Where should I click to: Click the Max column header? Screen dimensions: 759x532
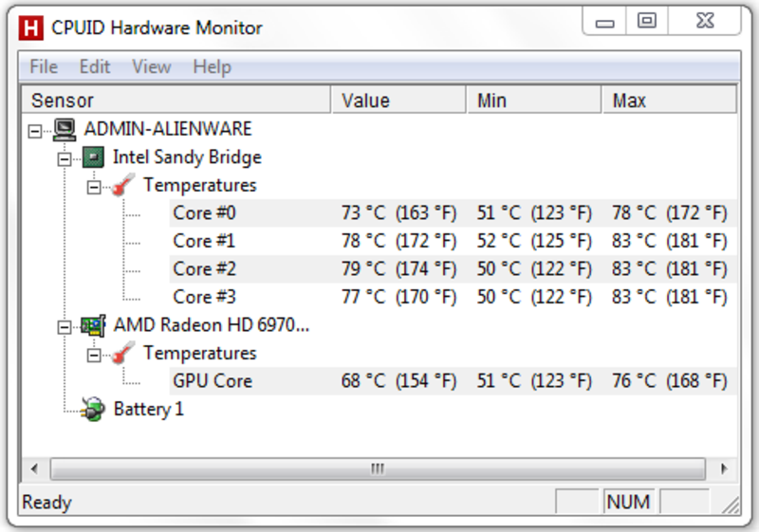(668, 101)
